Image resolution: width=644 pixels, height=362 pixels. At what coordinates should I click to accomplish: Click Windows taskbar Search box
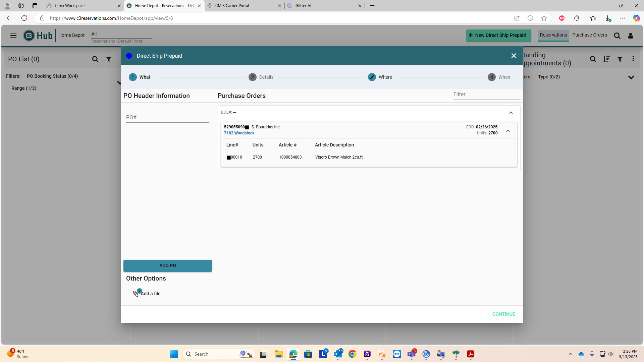click(x=219, y=354)
